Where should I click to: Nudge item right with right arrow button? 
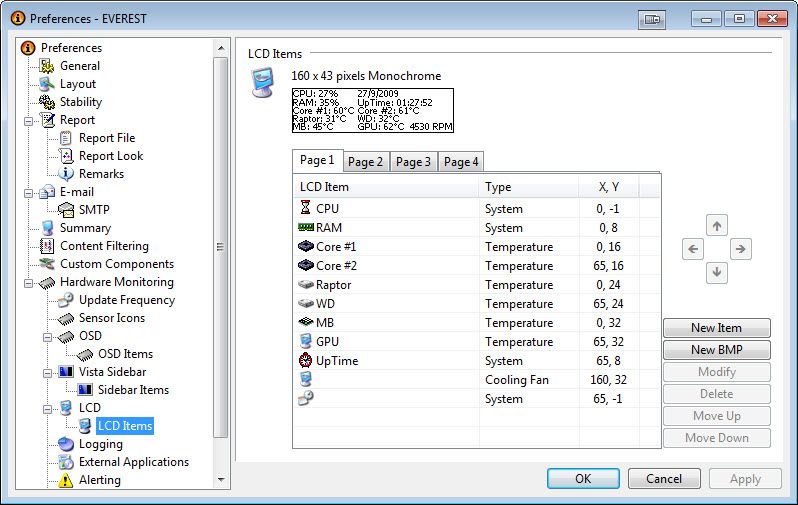point(740,249)
